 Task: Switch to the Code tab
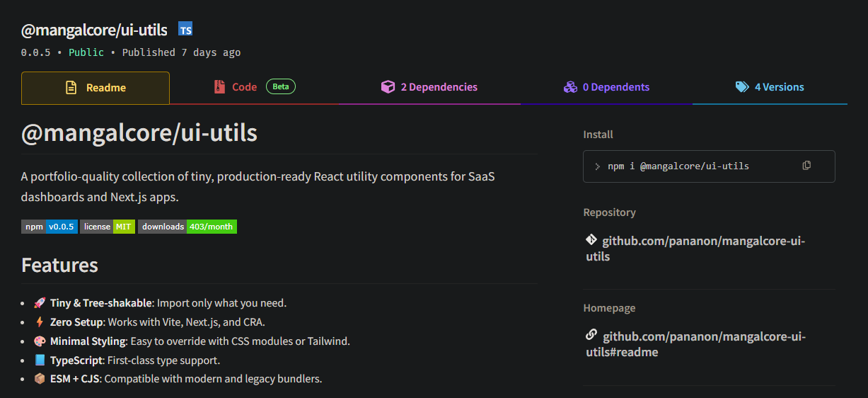pos(254,87)
